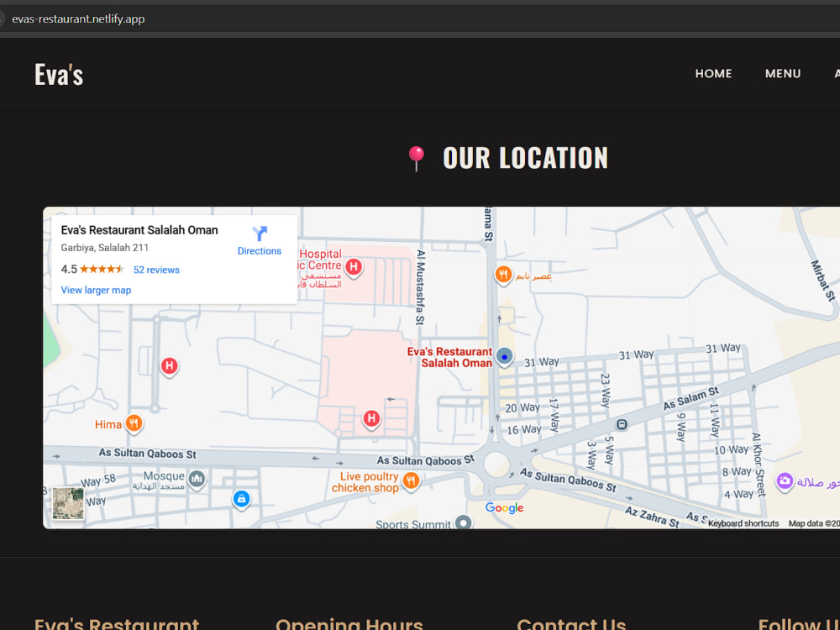Click the hospital H marker near Hospital Centre
840x630 pixels.
pos(354,267)
